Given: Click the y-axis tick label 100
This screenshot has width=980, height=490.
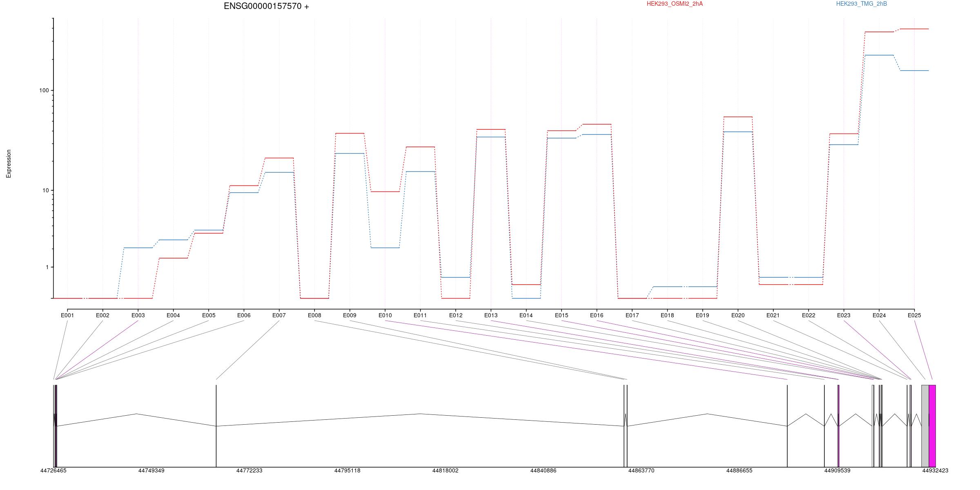Looking at the screenshot, I should [44, 90].
